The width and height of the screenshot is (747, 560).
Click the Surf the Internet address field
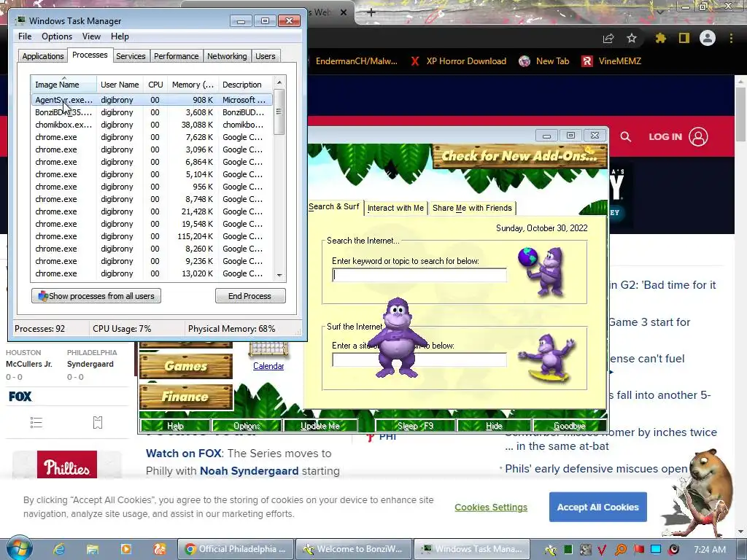click(419, 359)
